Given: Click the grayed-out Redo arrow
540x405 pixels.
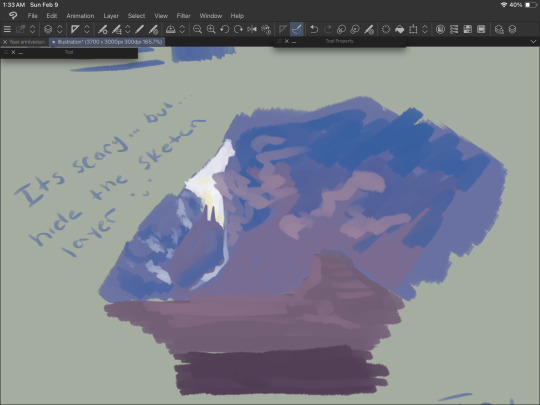Looking at the screenshot, I should tap(328, 29).
